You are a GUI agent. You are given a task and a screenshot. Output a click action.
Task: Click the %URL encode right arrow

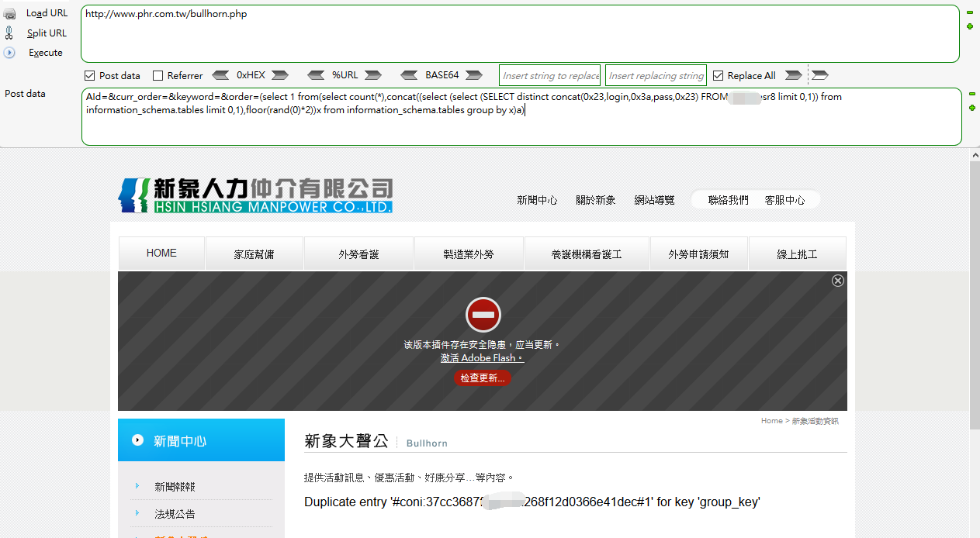[x=373, y=75]
